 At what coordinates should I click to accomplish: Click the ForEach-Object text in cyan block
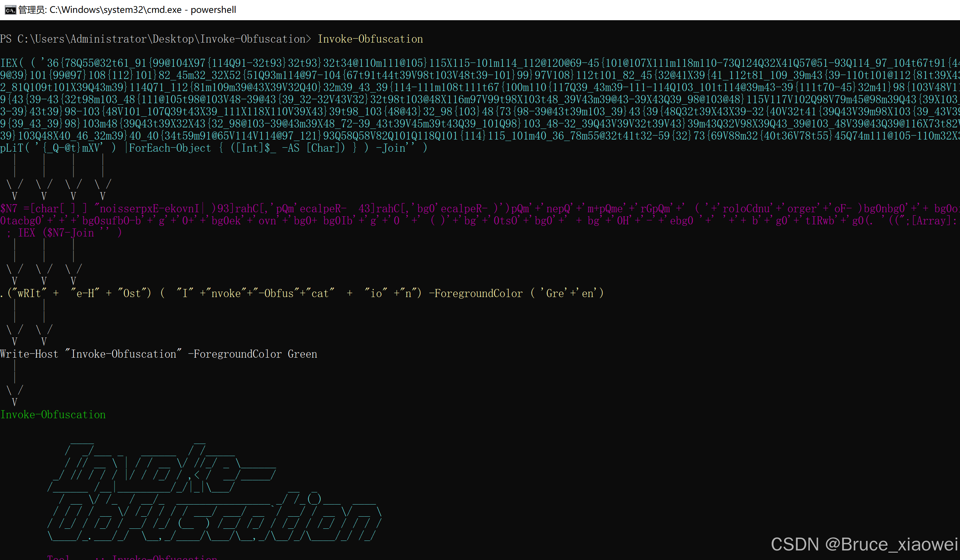point(170,148)
